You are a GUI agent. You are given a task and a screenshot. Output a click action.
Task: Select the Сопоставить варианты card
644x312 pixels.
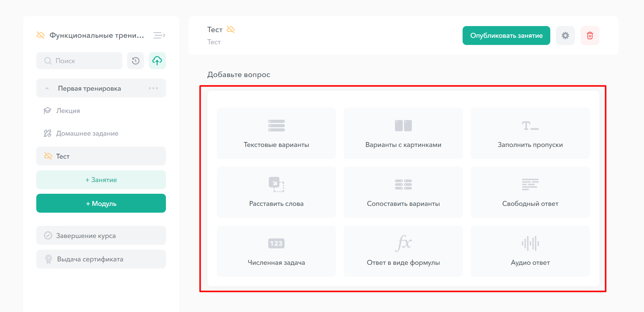point(403,192)
